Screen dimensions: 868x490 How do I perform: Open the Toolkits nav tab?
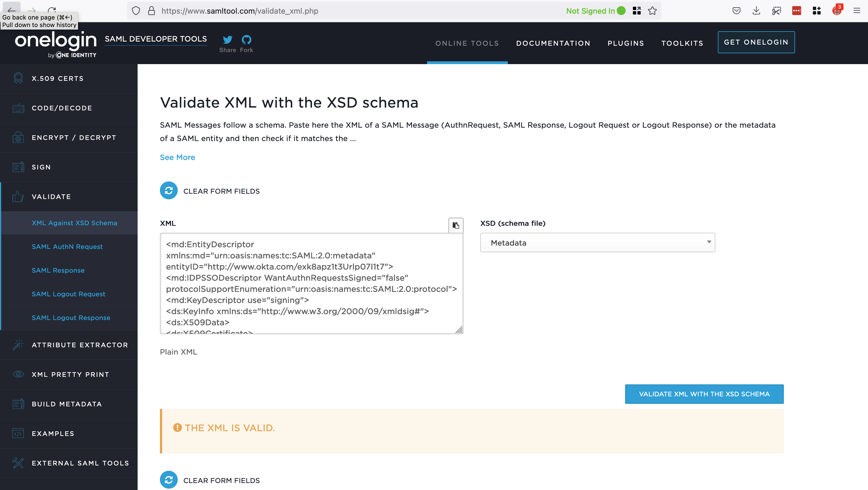(x=682, y=43)
